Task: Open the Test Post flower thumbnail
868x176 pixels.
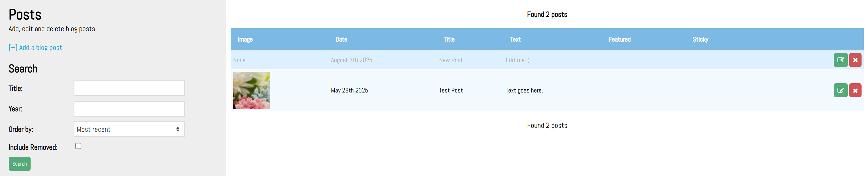Action: point(252,90)
